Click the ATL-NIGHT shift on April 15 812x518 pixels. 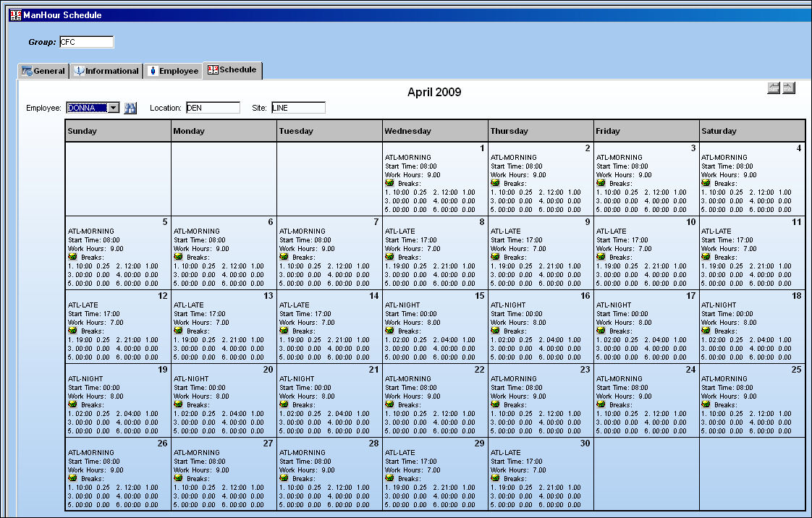click(x=402, y=305)
